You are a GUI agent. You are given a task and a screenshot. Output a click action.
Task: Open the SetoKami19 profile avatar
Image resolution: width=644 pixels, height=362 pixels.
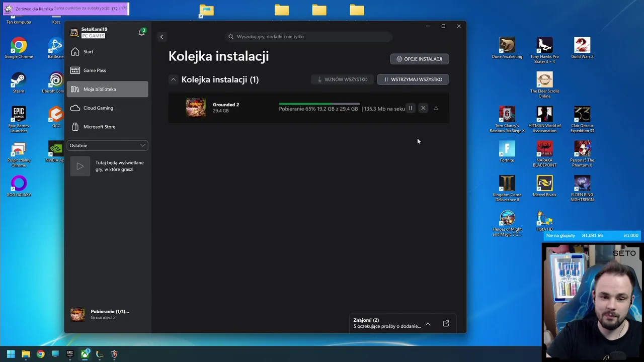(x=74, y=33)
